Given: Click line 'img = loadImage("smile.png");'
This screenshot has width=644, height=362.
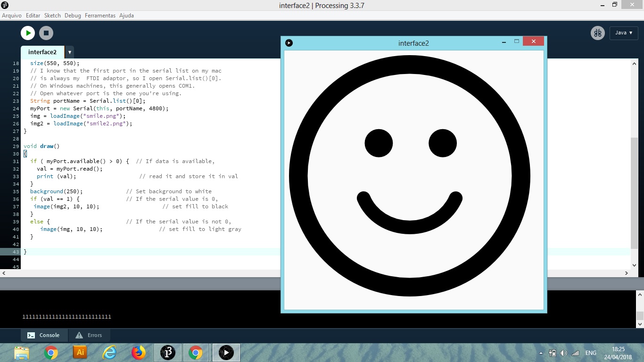Looking at the screenshot, I should coord(78,116).
